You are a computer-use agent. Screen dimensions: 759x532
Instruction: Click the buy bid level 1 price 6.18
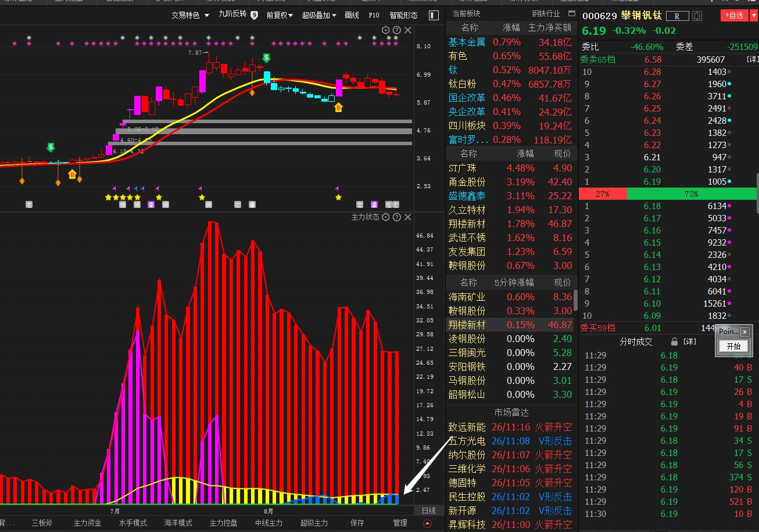pyautogui.click(x=652, y=206)
